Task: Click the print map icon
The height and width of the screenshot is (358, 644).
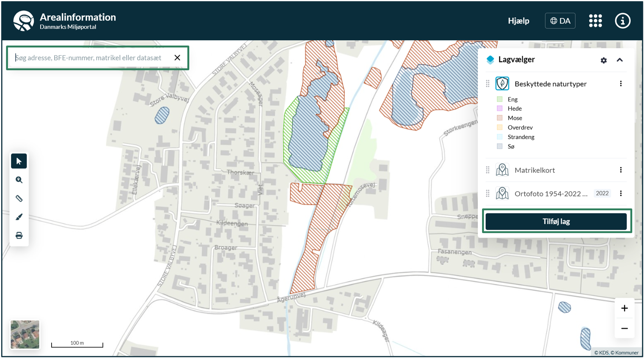Action: pos(19,235)
